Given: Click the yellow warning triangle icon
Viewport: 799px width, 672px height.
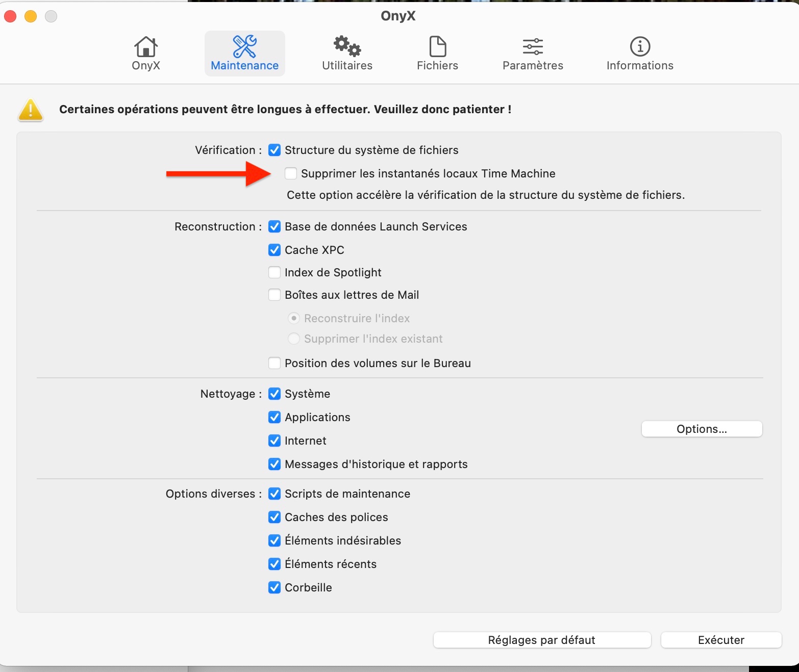Looking at the screenshot, I should click(x=31, y=110).
